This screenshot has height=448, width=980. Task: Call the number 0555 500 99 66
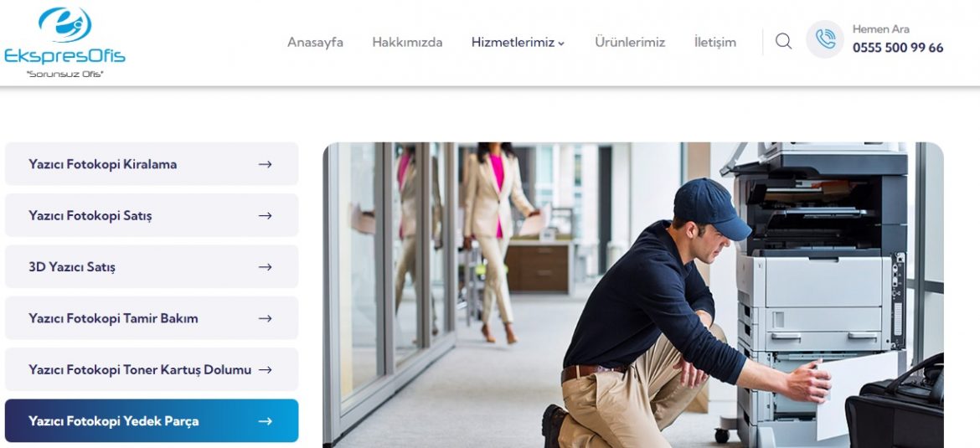click(x=898, y=48)
